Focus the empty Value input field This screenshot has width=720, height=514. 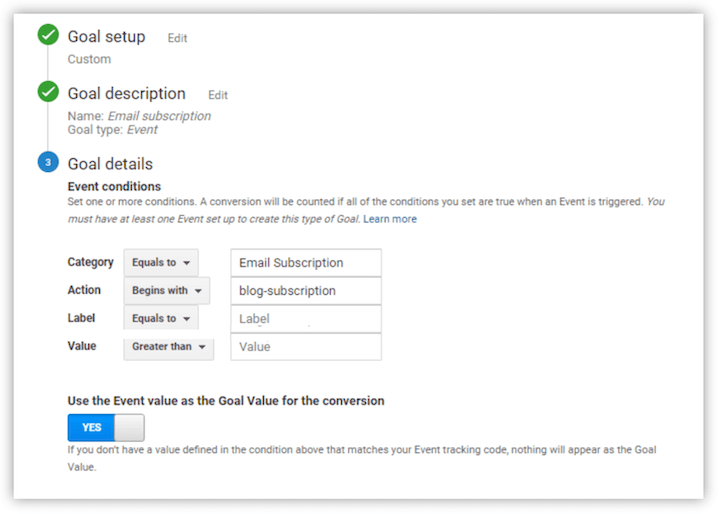point(306,347)
